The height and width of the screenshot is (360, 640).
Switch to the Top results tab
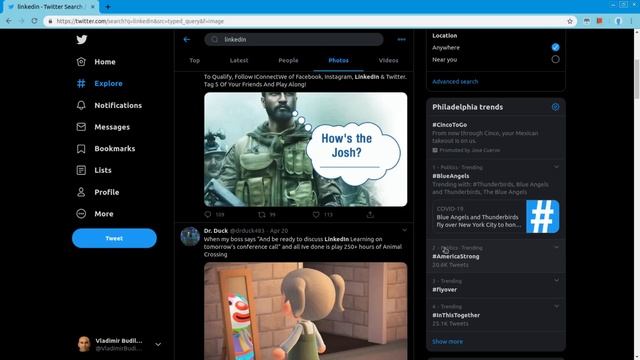coord(195,60)
